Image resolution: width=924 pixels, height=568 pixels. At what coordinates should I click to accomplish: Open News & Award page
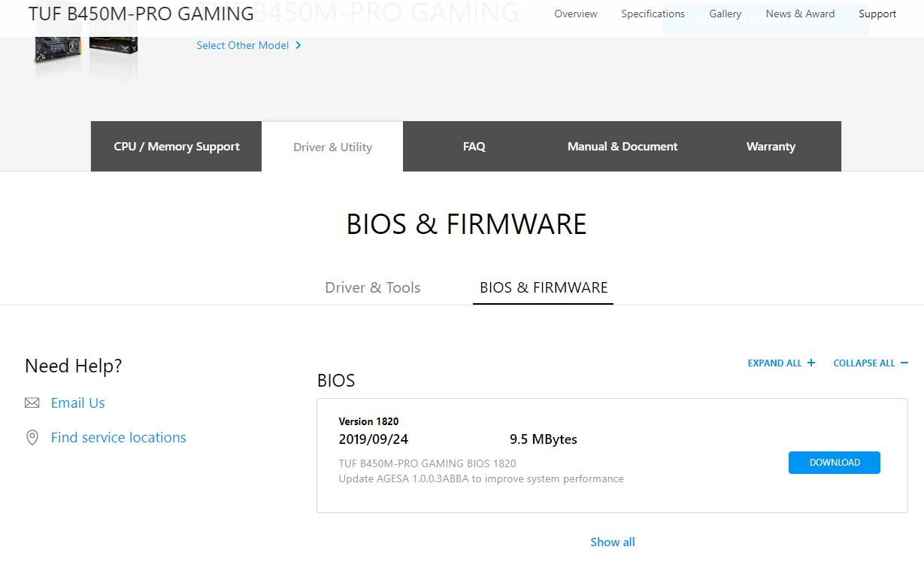[800, 14]
